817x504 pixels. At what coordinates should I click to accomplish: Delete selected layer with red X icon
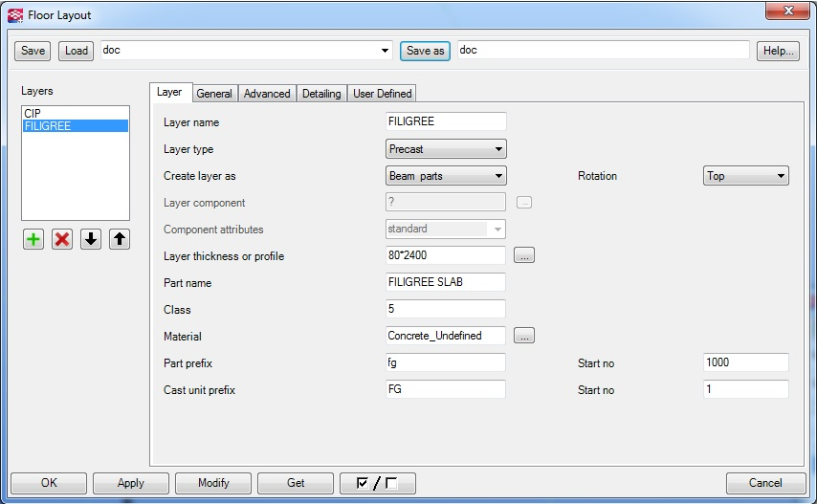tap(62, 239)
